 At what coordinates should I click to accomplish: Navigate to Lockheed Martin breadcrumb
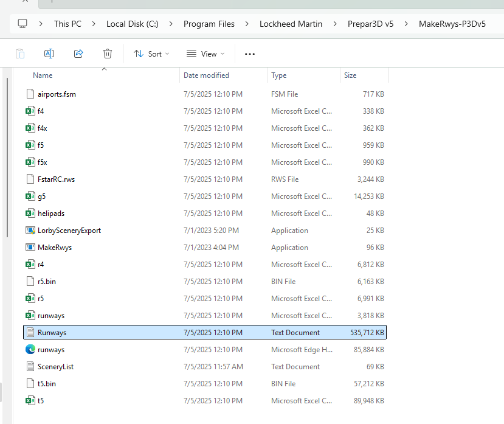(291, 24)
